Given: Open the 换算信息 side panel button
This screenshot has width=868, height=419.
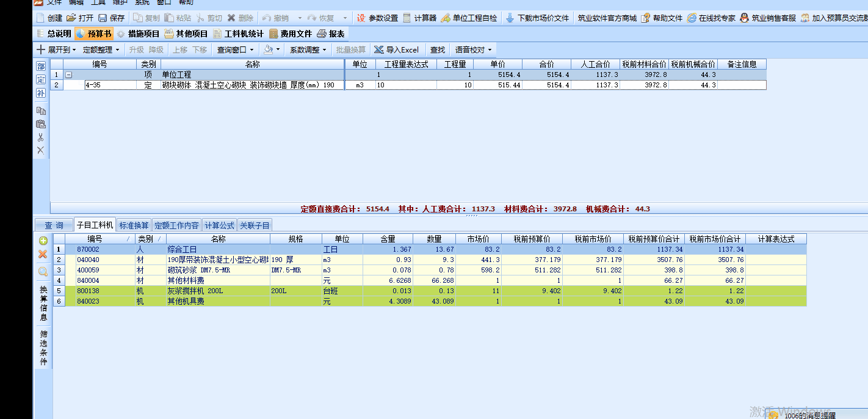Looking at the screenshot, I should click(x=43, y=304).
